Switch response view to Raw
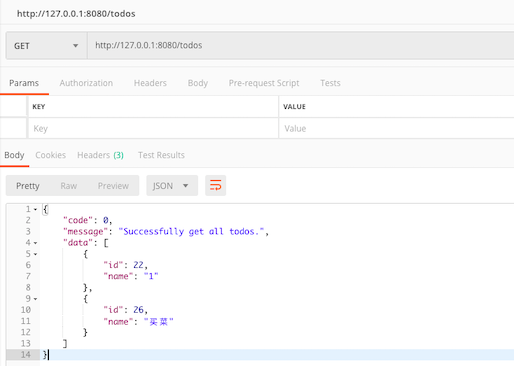This screenshot has width=514, height=366. click(69, 186)
